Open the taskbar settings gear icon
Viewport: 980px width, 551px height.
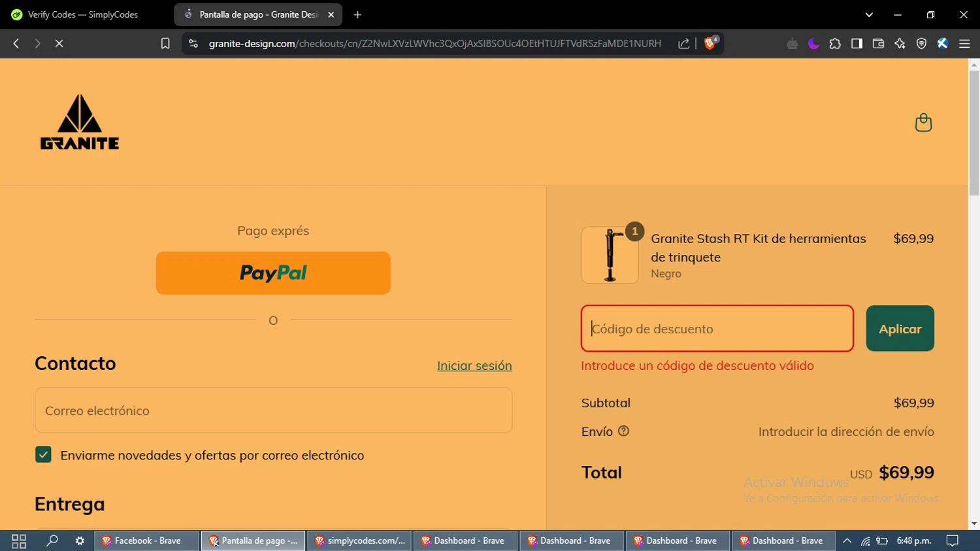point(80,541)
